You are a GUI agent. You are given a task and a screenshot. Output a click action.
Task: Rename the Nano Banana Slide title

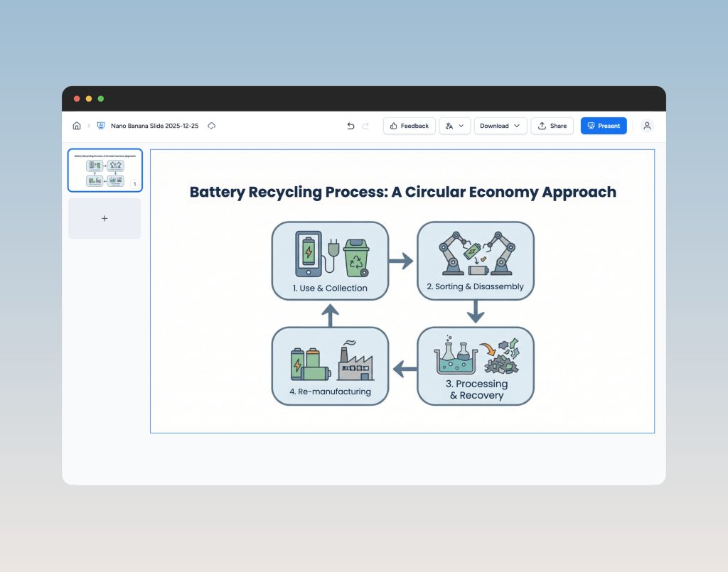click(x=154, y=126)
